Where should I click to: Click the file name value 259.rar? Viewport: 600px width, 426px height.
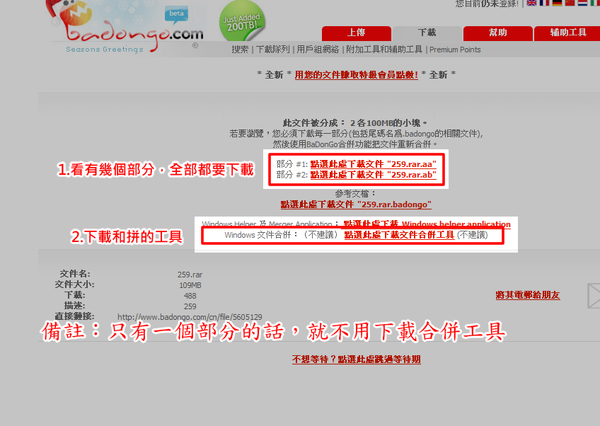pyautogui.click(x=190, y=275)
